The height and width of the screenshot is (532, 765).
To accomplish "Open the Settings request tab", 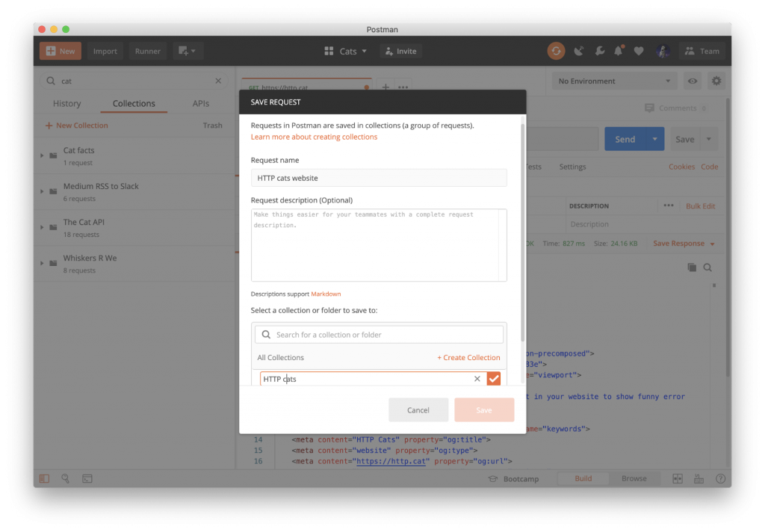I will click(572, 167).
